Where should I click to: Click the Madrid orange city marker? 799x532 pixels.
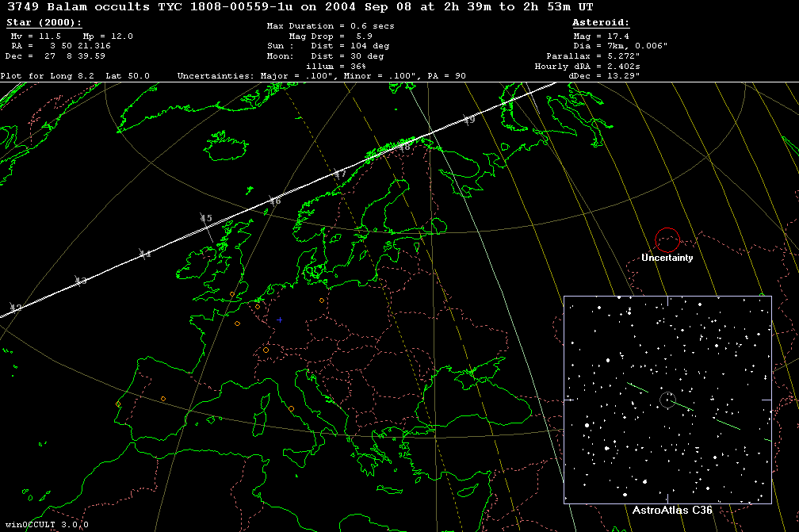click(x=162, y=398)
